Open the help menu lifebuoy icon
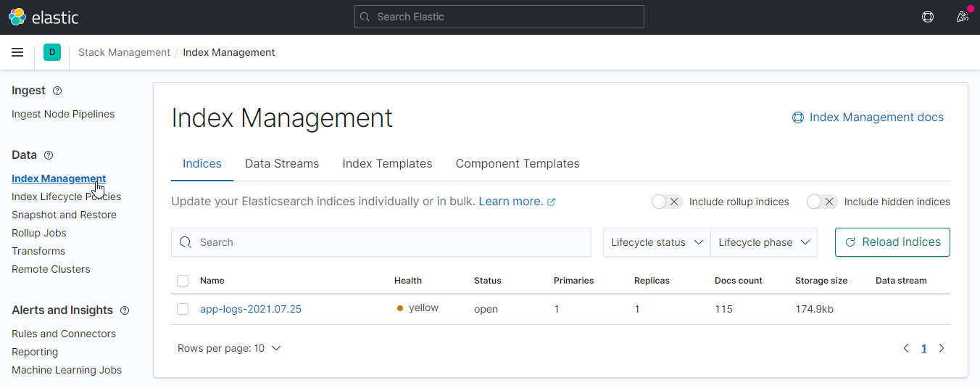 [927, 17]
